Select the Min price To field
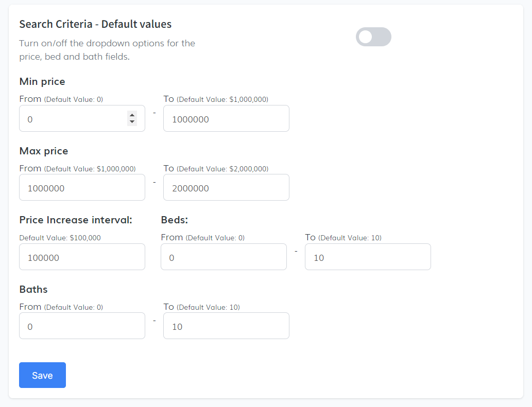The image size is (532, 407). pos(226,119)
